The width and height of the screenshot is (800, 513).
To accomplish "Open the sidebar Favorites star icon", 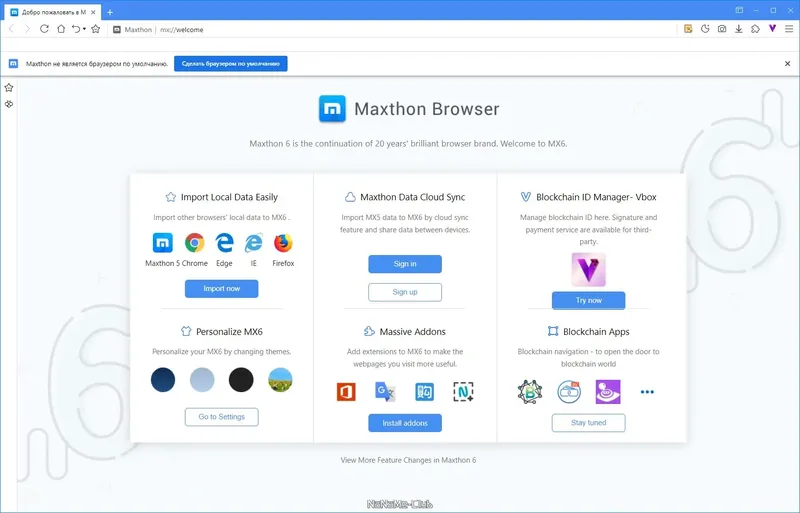I will tap(9, 88).
